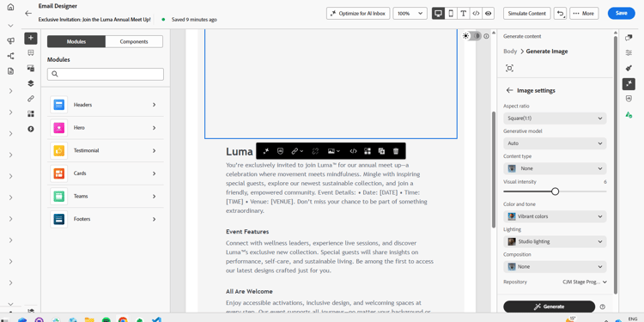Click the info icon next to the dark mode toggle
The height and width of the screenshot is (322, 644).
click(486, 36)
